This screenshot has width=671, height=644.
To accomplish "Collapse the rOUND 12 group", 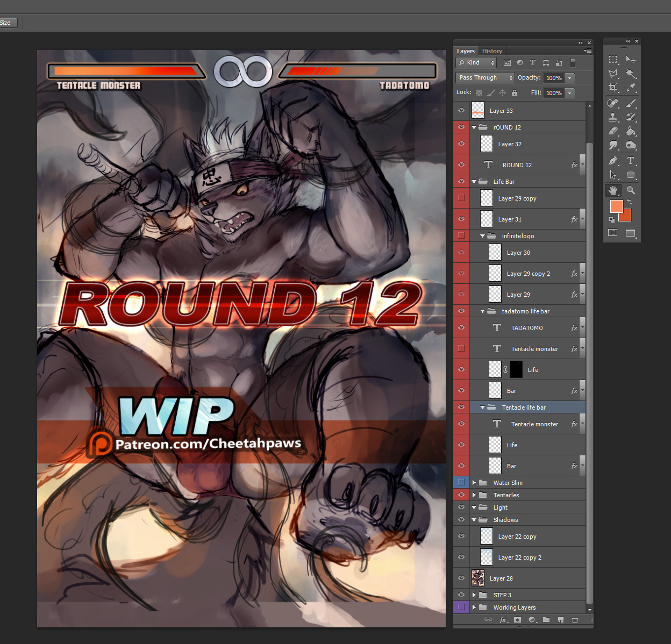I will coord(474,127).
